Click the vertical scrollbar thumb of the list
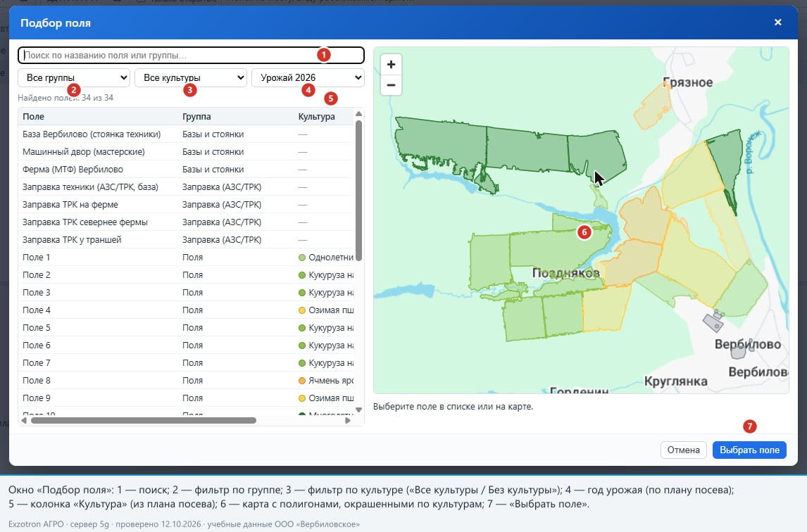Image resolution: width=807 pixels, height=532 pixels. coord(358,191)
